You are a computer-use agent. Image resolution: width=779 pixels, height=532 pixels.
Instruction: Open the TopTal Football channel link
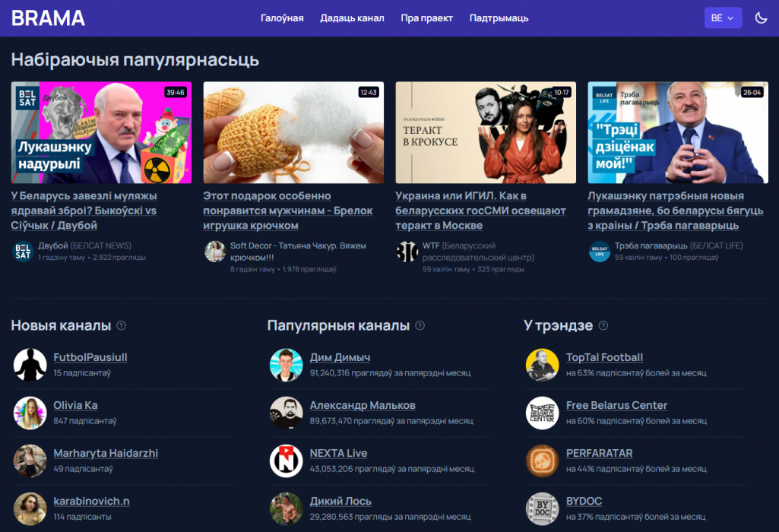604,357
